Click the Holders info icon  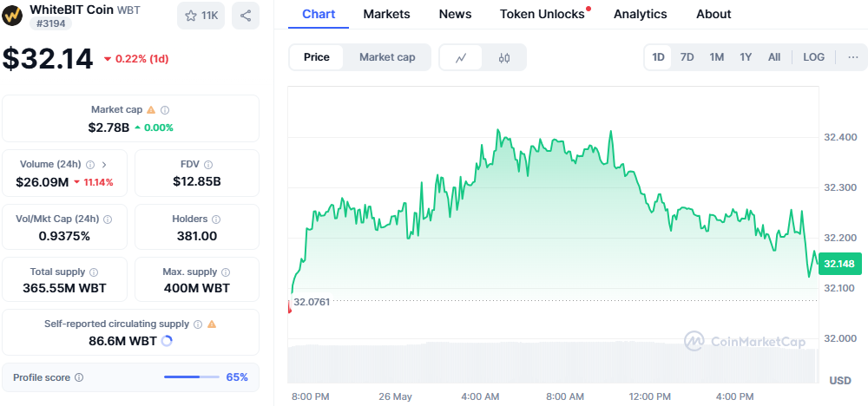216,219
